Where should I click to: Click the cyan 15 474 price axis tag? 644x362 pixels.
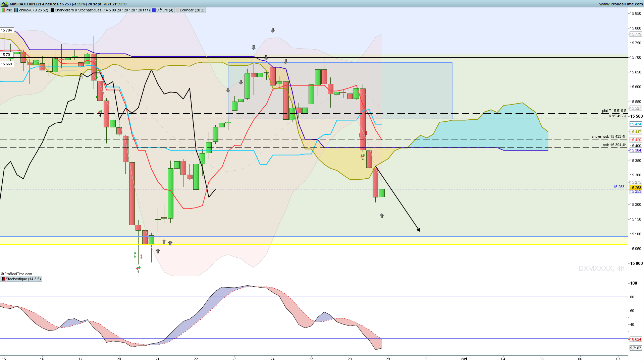tap(636, 124)
